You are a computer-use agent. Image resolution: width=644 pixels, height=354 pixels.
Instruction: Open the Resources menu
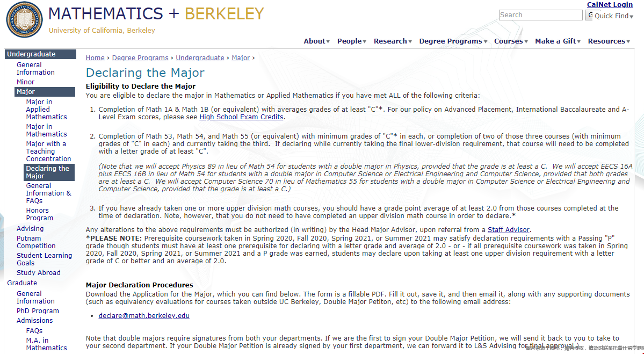click(x=609, y=41)
